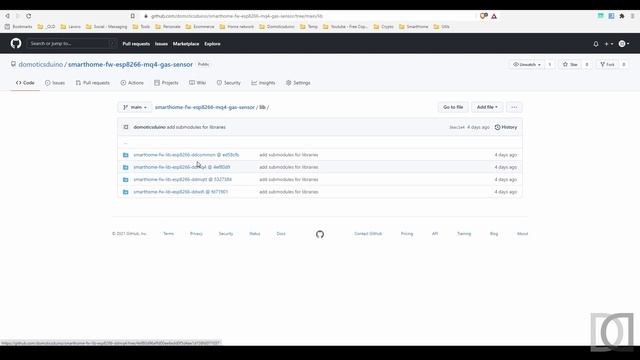
Task: Switch to the Settings tab
Action: [298, 83]
